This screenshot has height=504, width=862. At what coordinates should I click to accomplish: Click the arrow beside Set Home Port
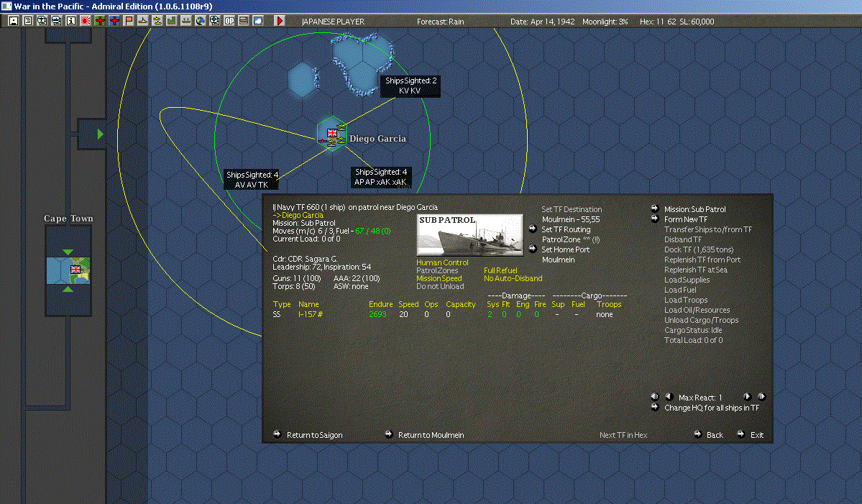tap(533, 249)
